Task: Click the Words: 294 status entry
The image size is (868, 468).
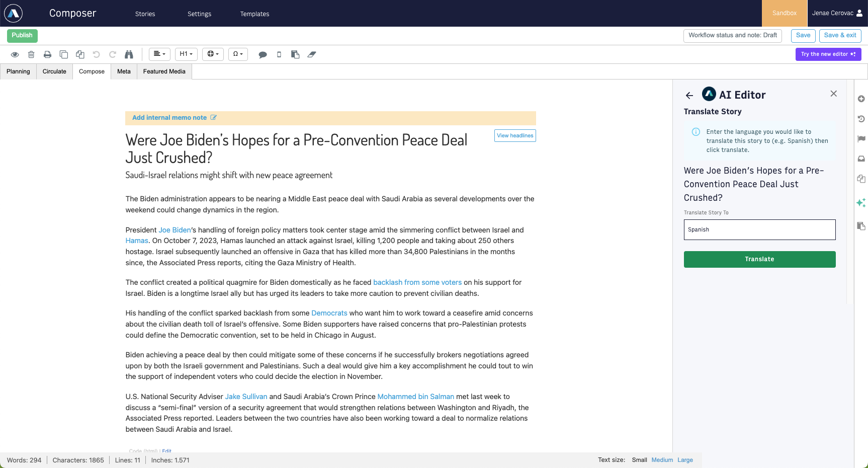Action: pos(24,460)
